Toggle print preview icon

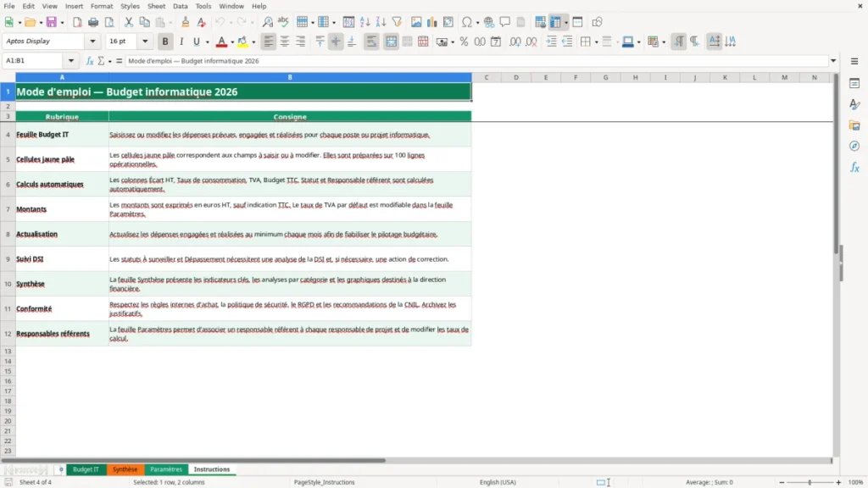point(109,22)
